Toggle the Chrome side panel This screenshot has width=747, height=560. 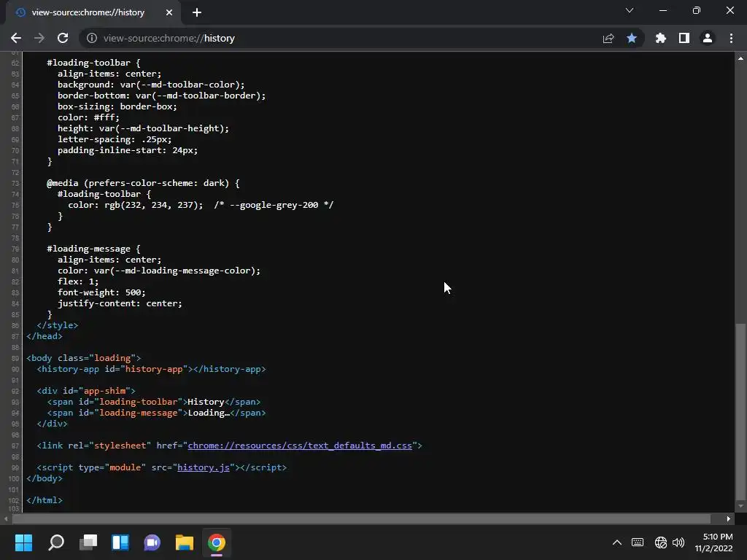click(x=684, y=38)
